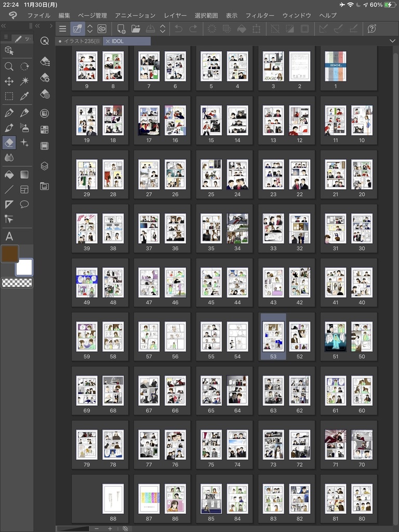Select the Eyedropper tool
The image size is (399, 532).
tap(24, 96)
